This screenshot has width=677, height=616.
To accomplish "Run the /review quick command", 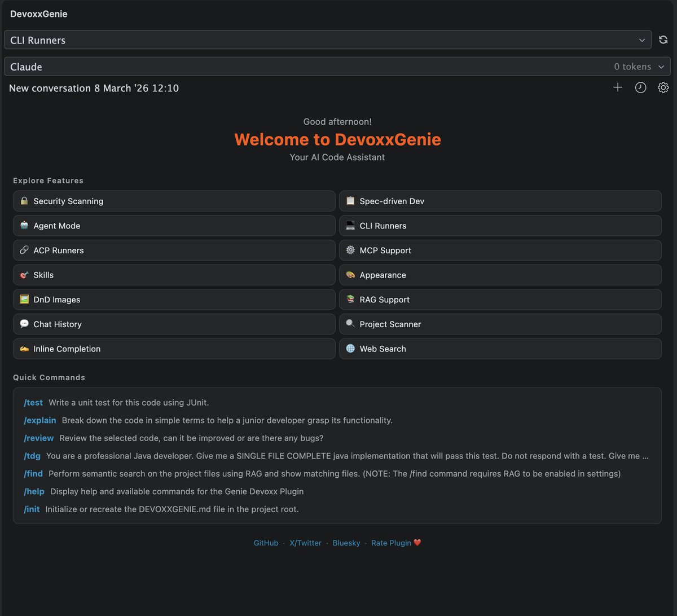I will pyautogui.click(x=39, y=438).
